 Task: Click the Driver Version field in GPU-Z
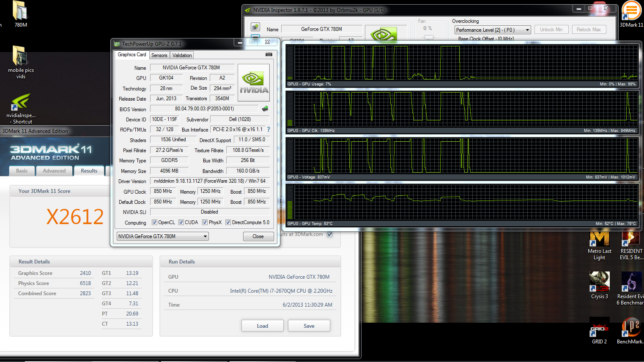(210, 181)
